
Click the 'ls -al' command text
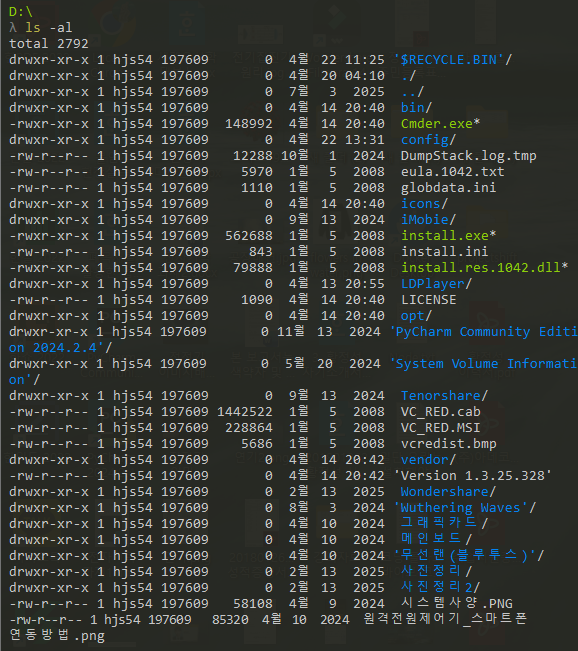coord(49,28)
